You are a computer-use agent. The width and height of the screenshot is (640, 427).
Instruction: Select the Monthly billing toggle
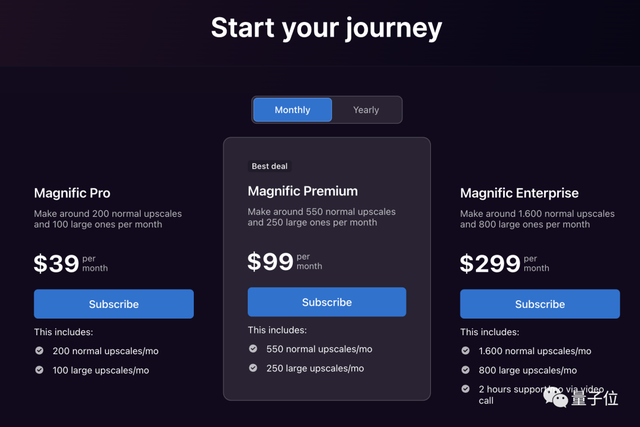point(292,110)
